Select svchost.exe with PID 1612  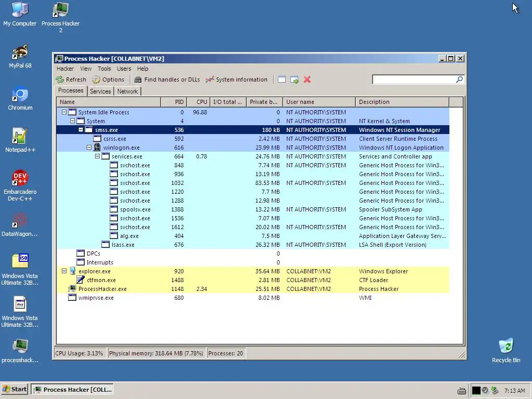253,227
